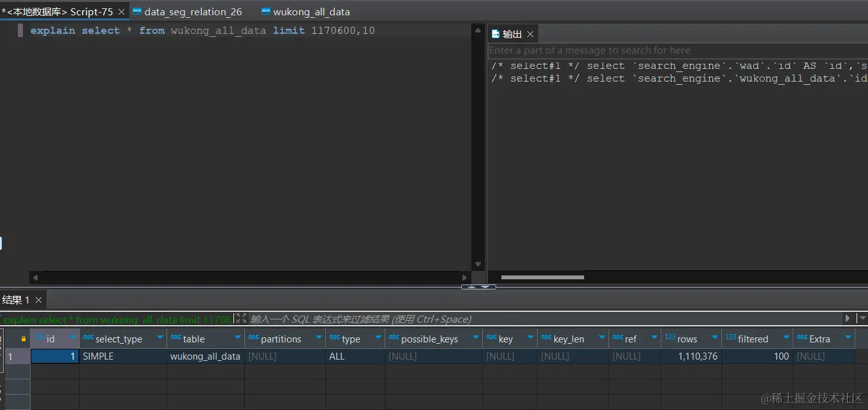Image resolution: width=868 pixels, height=410 pixels.
Task: Click the output panel horizontal scrollbar thumb
Action: [x=543, y=277]
